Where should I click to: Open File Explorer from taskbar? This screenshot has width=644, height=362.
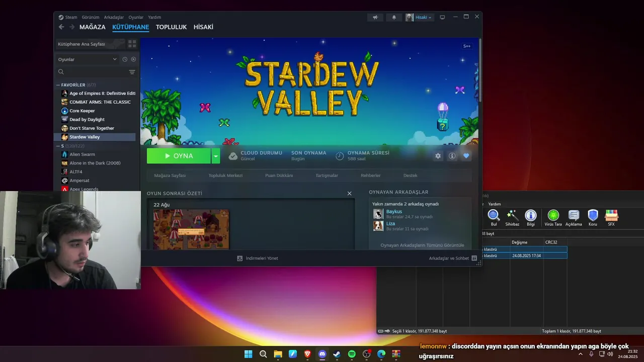278,354
